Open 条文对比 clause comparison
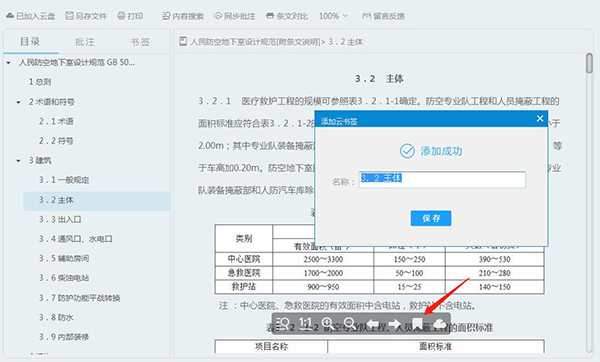The image size is (600, 362). pyautogui.click(x=287, y=16)
